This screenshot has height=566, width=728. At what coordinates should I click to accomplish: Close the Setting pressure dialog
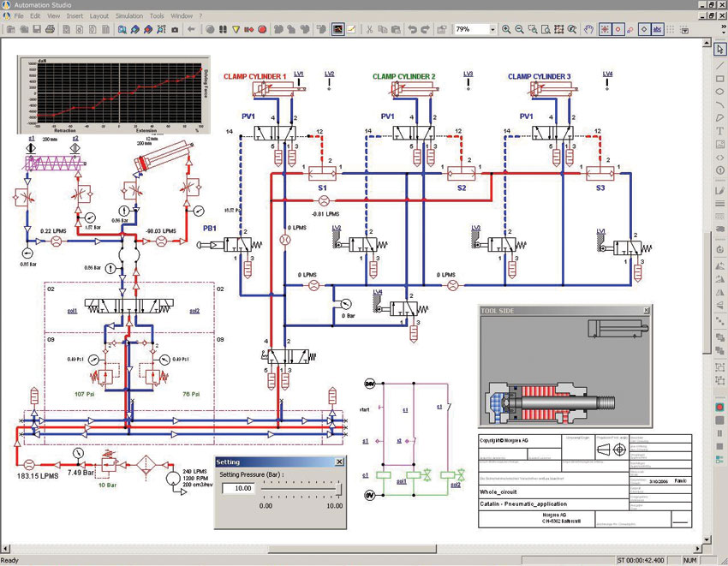coord(339,462)
